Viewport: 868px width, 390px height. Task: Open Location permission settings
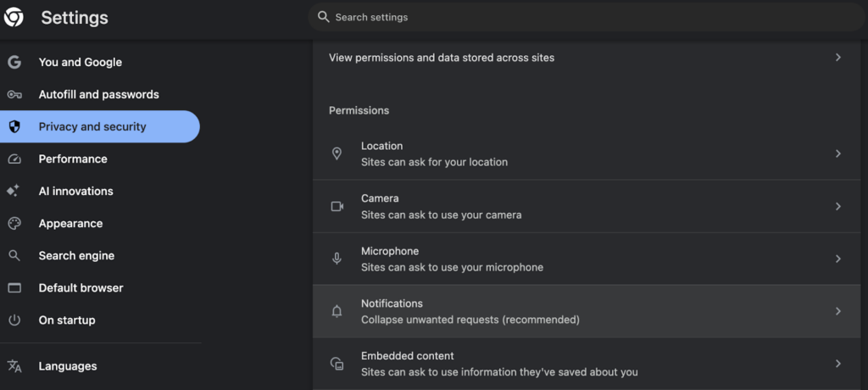(x=587, y=153)
